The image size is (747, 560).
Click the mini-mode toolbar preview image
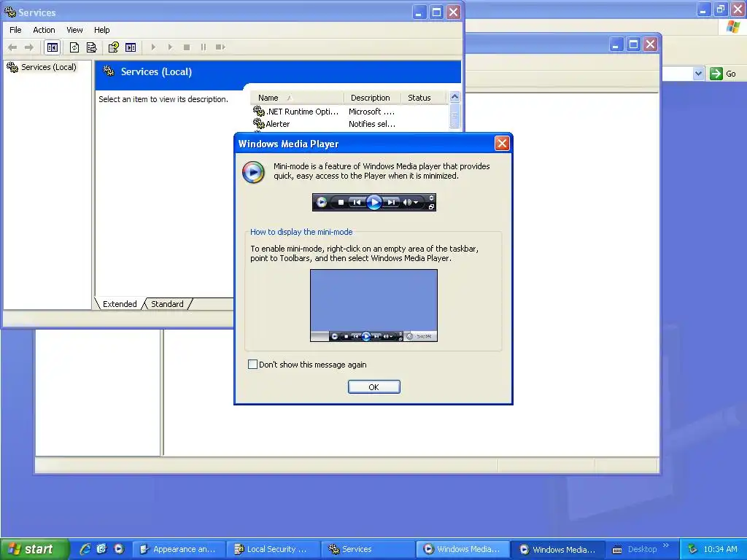click(x=374, y=203)
